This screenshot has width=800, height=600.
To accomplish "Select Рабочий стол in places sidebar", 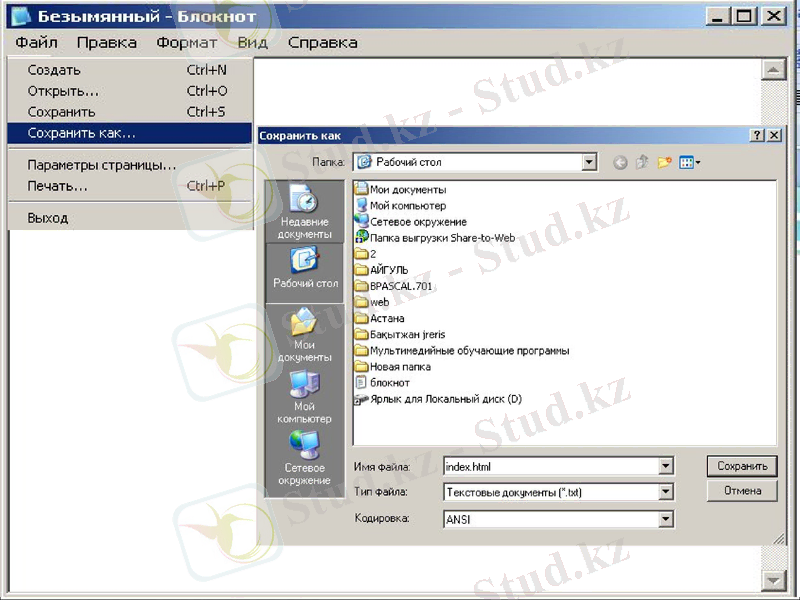I will pos(304,269).
